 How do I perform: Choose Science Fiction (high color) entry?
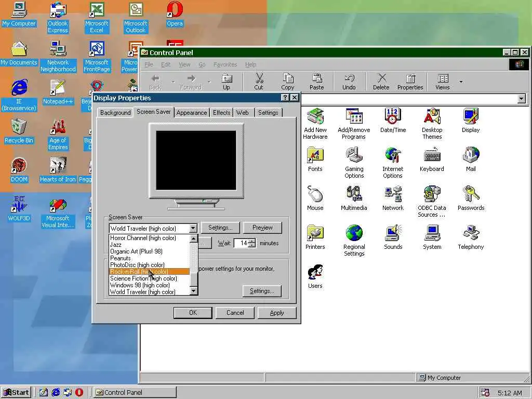click(149, 278)
